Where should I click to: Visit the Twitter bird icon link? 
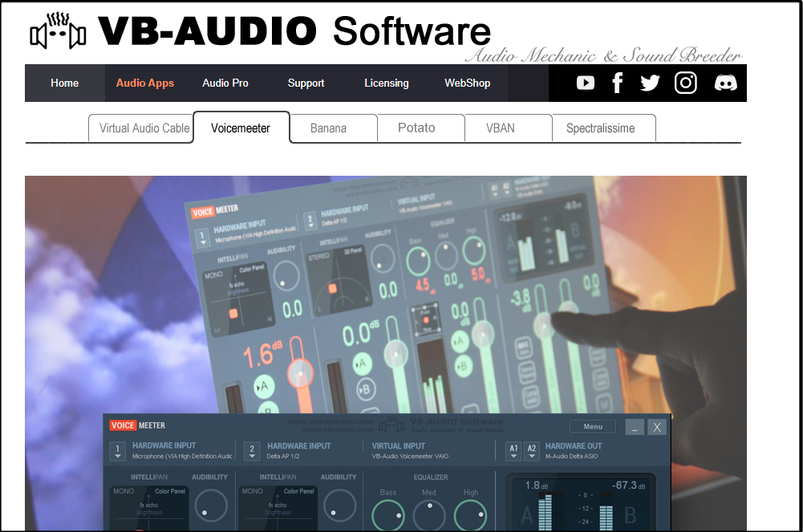650,83
